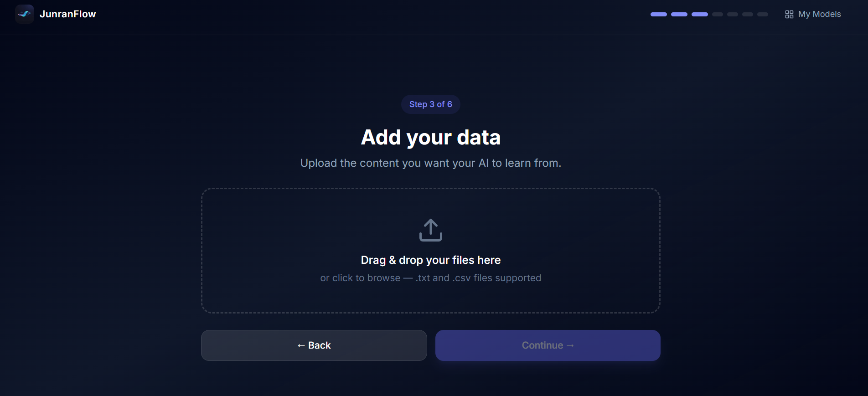Click the third filled progress segment
868x396 pixels.
[x=700, y=15]
